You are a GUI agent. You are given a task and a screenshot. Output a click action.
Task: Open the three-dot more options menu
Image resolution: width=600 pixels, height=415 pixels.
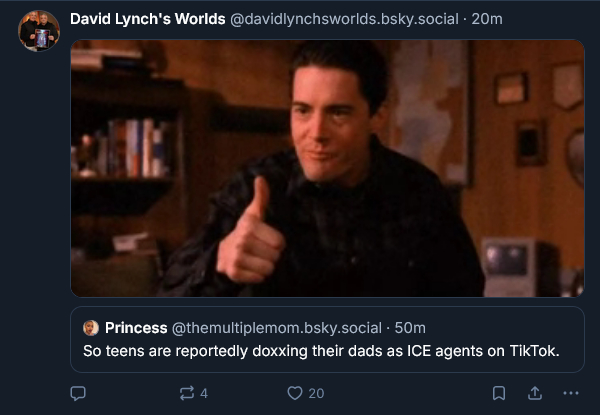571,394
